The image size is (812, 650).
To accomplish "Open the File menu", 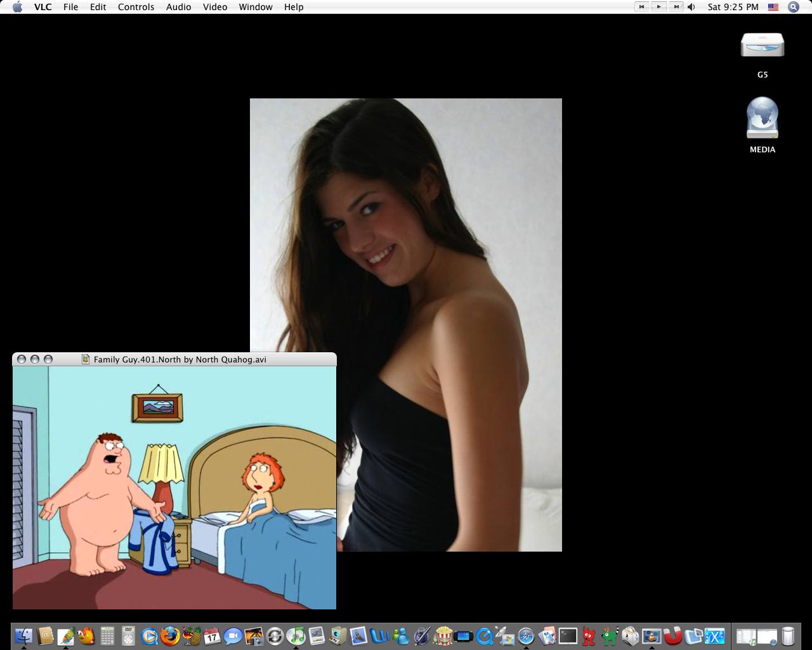I will click(71, 7).
